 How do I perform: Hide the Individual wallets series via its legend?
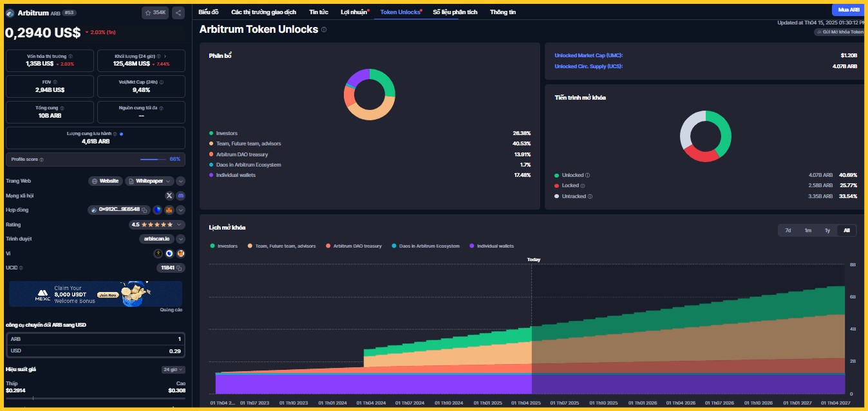(x=494, y=246)
